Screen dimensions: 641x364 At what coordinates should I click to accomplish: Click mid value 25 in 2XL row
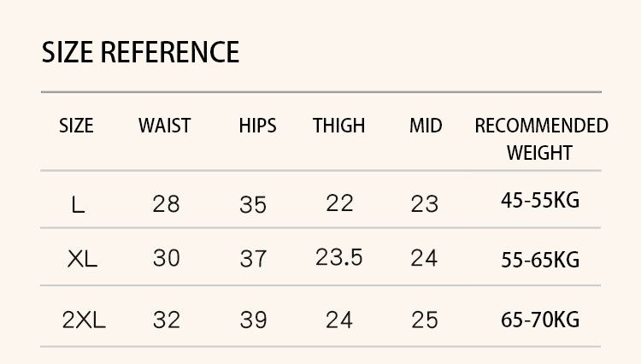tap(425, 320)
